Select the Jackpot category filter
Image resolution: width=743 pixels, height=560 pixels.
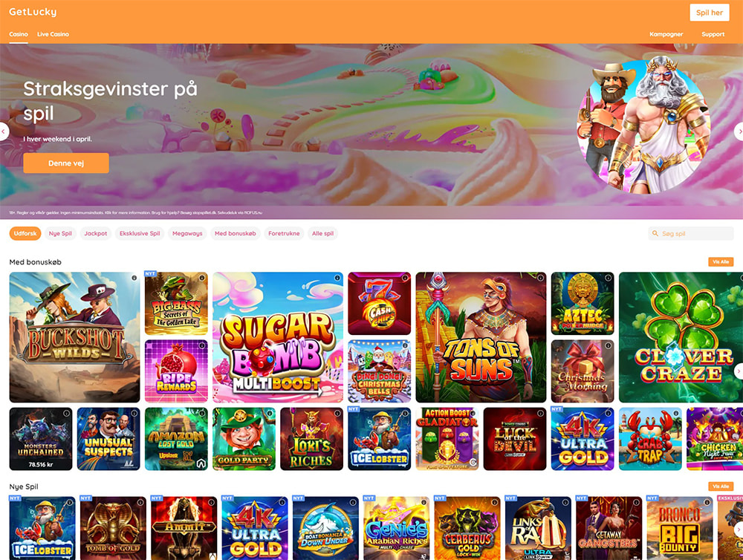tap(96, 233)
